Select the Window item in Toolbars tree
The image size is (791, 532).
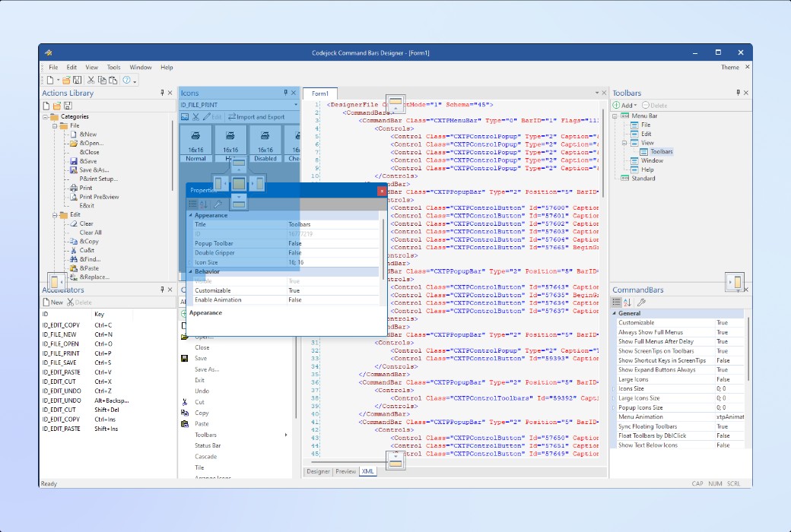click(x=652, y=160)
